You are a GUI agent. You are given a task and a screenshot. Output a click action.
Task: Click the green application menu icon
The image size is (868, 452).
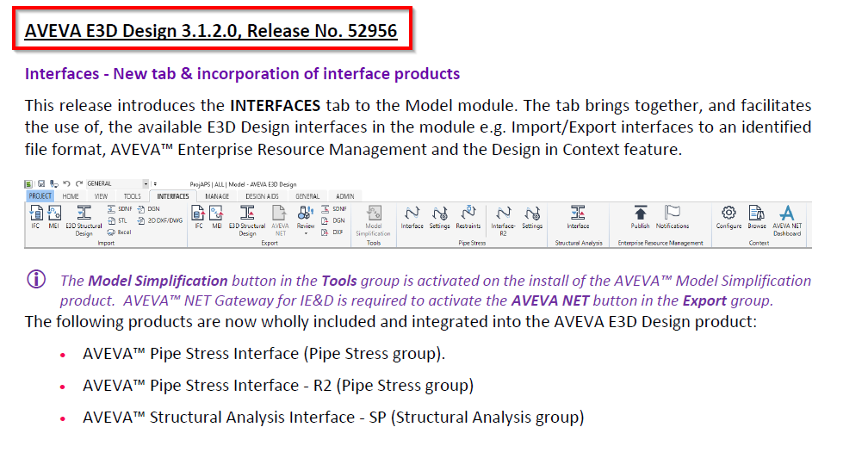pyautogui.click(x=28, y=183)
